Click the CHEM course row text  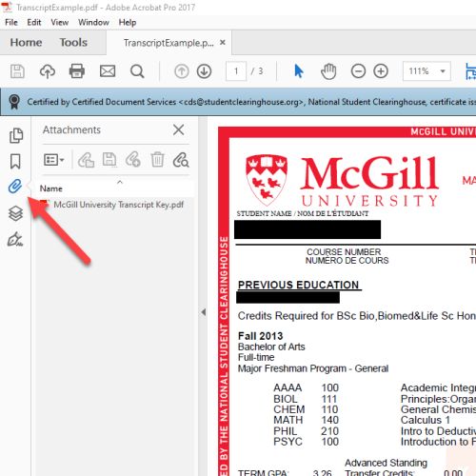(x=288, y=409)
